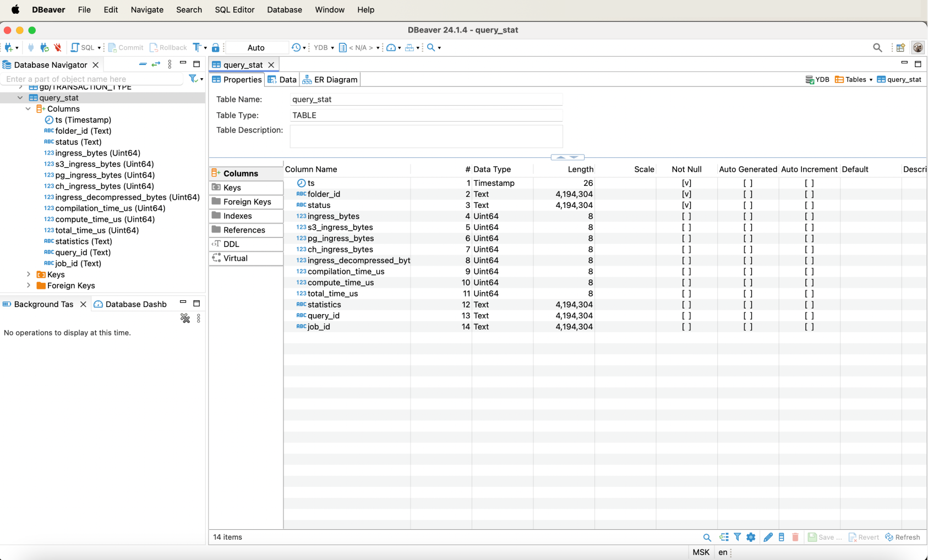The height and width of the screenshot is (560, 928).
Task: Expand the Keys folder in navigator tree
Action: [29, 274]
